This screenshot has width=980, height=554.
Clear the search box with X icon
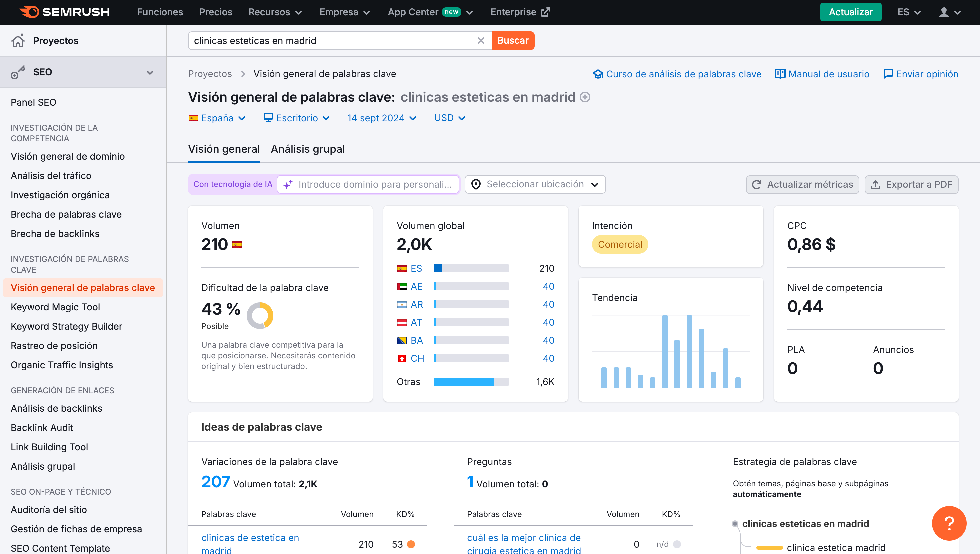click(481, 41)
